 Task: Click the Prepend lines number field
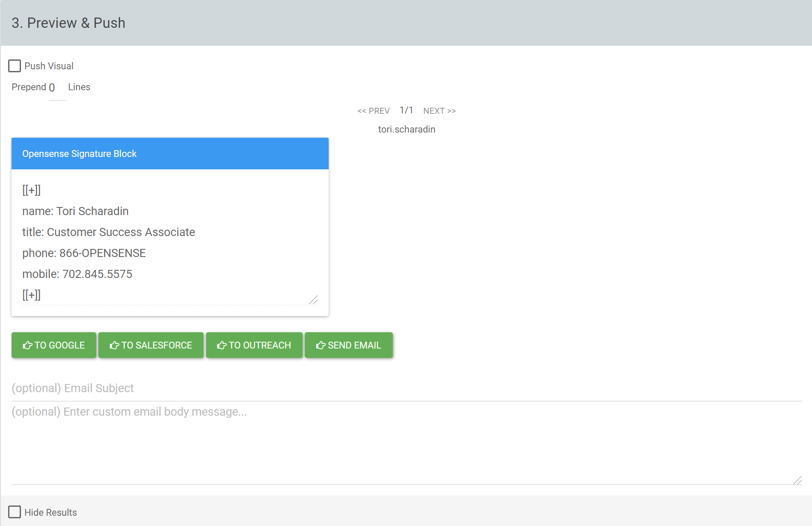click(57, 88)
